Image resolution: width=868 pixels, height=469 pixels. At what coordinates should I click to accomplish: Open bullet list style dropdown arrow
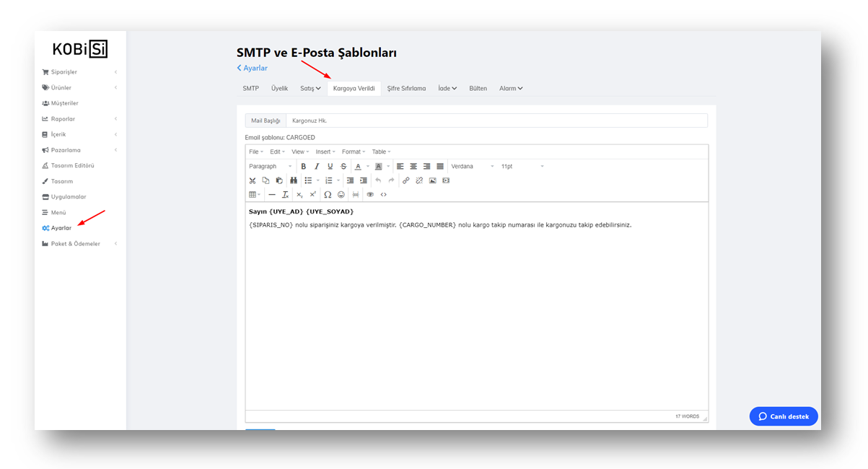click(x=318, y=180)
